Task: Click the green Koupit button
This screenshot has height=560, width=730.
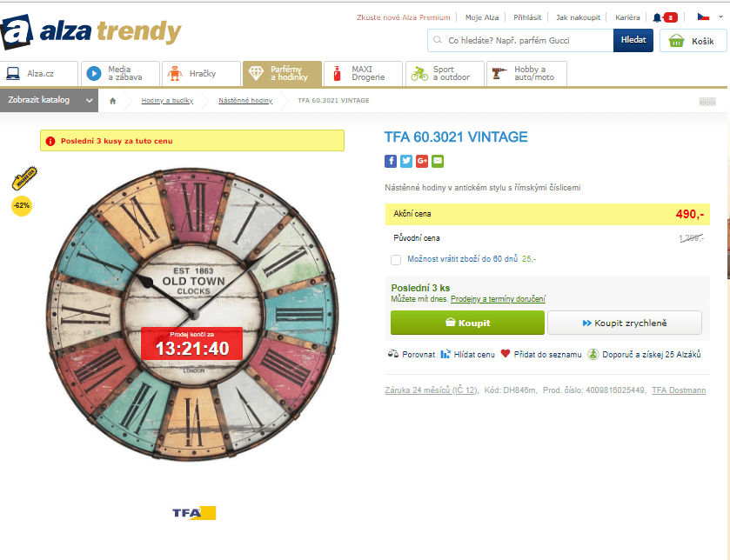Action: 467,322
